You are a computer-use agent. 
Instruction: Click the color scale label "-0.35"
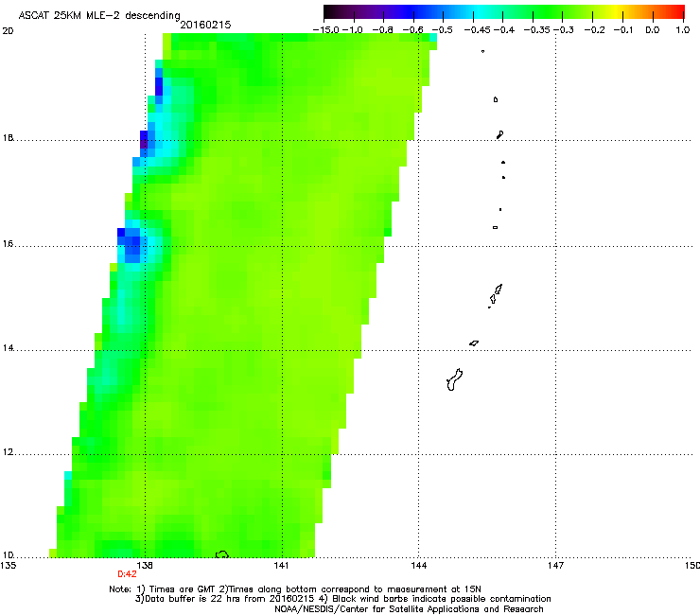[x=537, y=30]
